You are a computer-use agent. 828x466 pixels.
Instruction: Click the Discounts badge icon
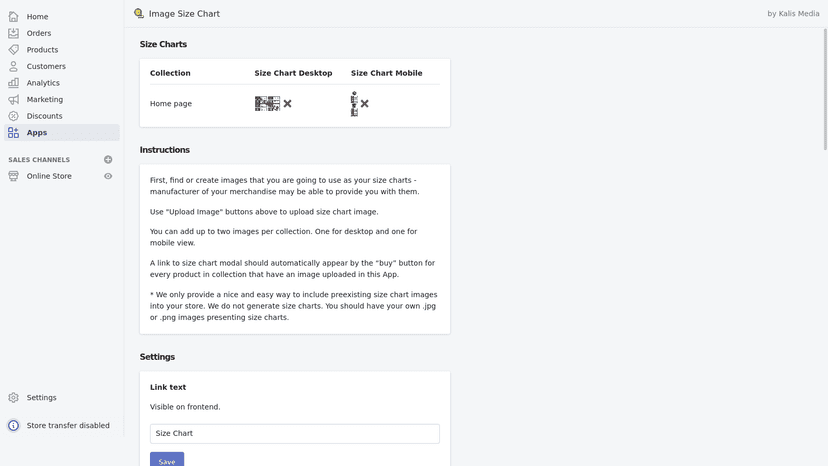(x=13, y=116)
